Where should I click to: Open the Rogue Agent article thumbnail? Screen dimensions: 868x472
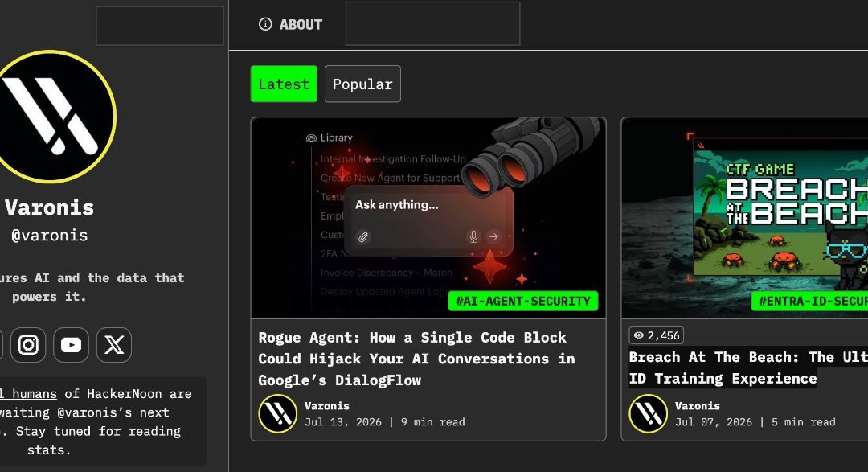[428, 218]
